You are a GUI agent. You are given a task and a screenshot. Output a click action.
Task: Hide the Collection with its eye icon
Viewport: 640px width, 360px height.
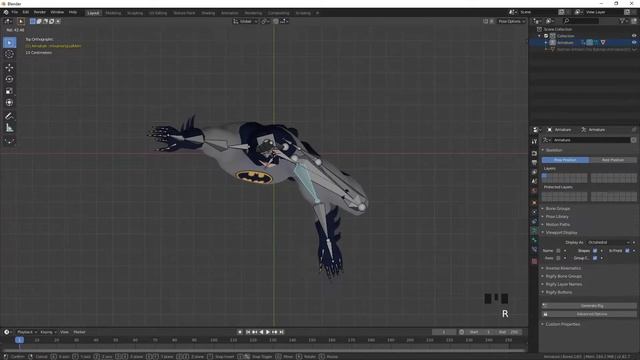634,36
